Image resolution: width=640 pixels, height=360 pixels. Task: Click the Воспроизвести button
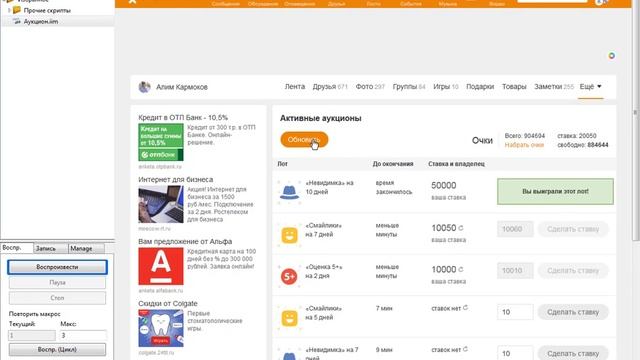57,267
